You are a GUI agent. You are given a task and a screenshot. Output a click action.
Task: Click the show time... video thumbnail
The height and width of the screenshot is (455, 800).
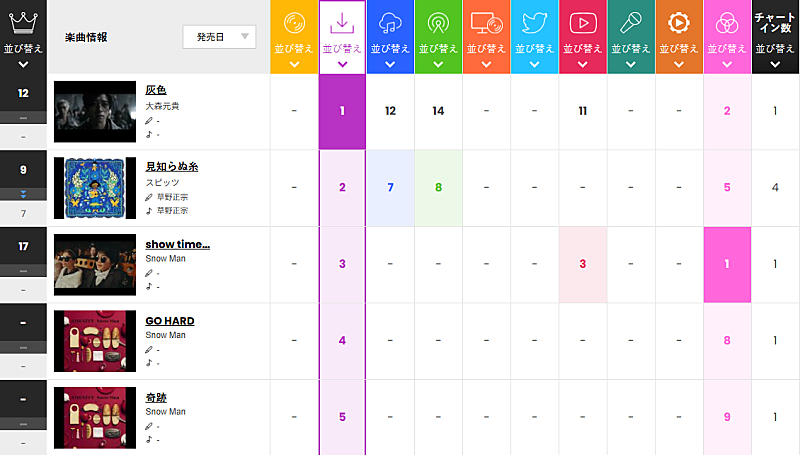point(95,265)
